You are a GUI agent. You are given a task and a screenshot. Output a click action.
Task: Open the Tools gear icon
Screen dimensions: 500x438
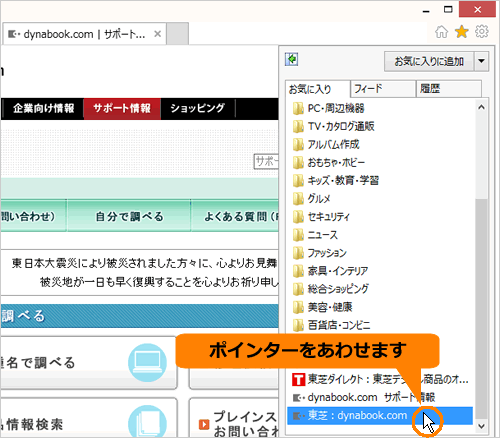point(482,32)
